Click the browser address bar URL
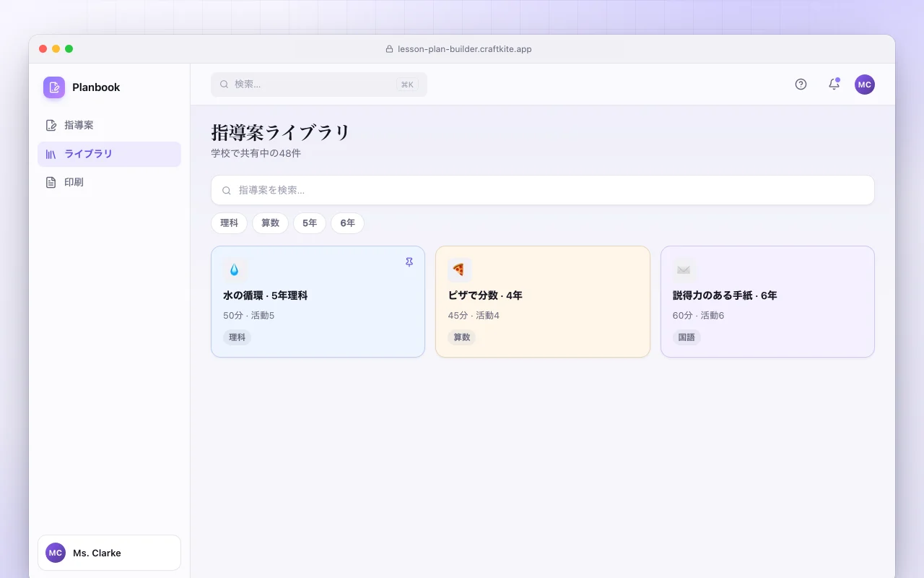The width and height of the screenshot is (924, 578). (465, 49)
